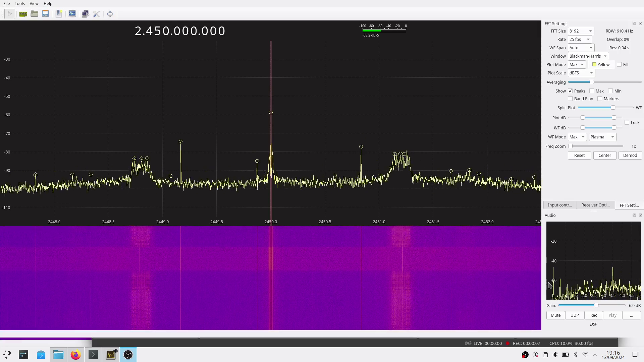Mute the audio output
644x362 pixels.
(x=555, y=315)
